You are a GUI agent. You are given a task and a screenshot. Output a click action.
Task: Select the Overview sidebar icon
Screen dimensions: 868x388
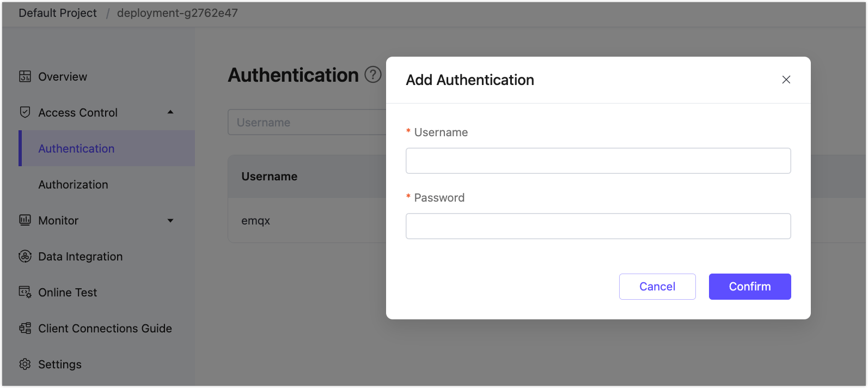(25, 76)
